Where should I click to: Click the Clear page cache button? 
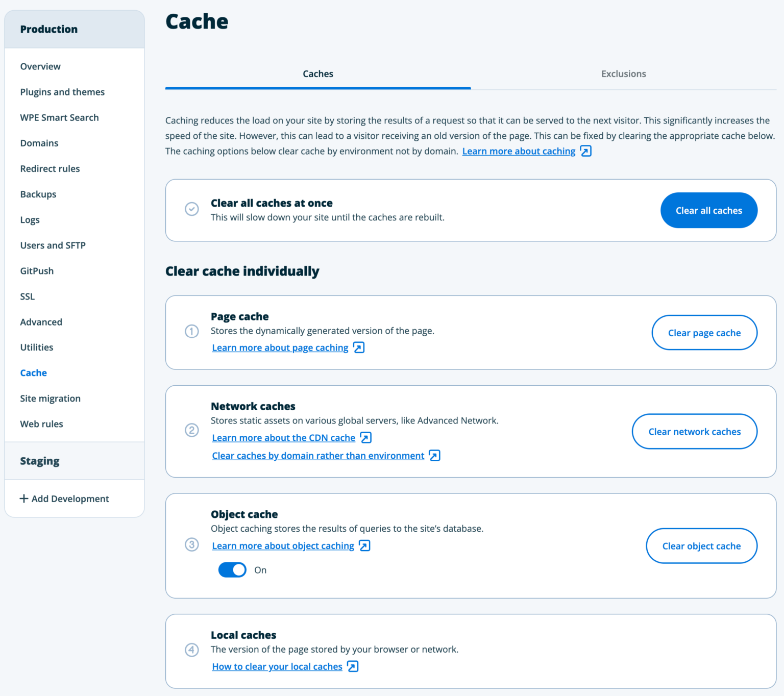pos(704,332)
